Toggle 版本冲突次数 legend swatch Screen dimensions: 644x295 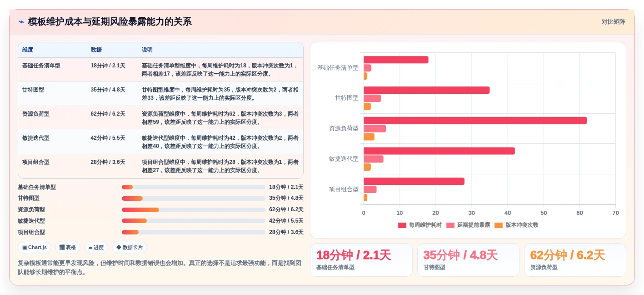point(499,225)
